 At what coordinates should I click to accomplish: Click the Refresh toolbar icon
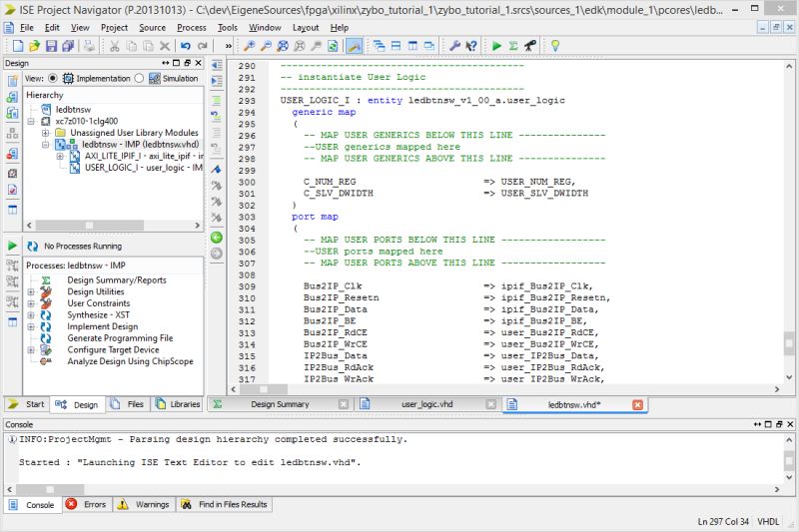(333, 46)
